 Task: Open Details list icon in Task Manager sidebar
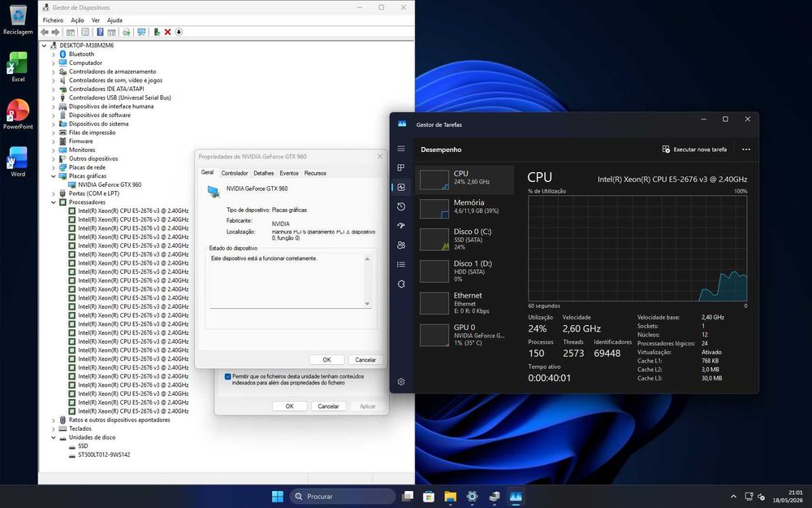(x=401, y=264)
